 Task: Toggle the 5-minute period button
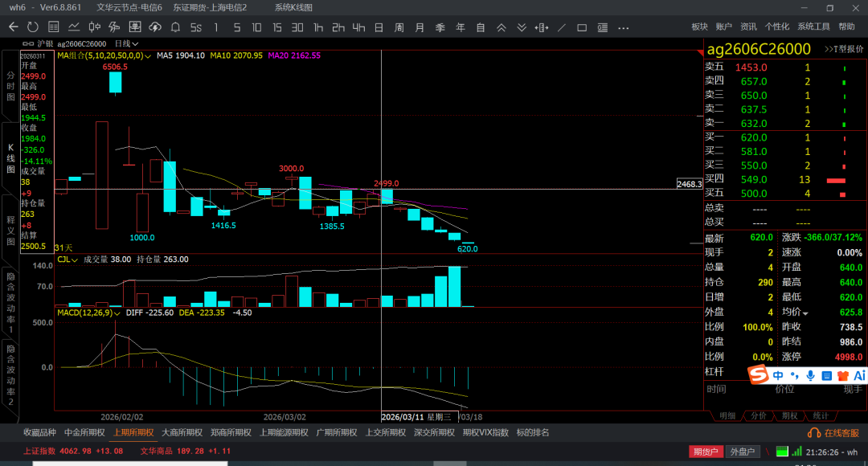pyautogui.click(x=236, y=27)
